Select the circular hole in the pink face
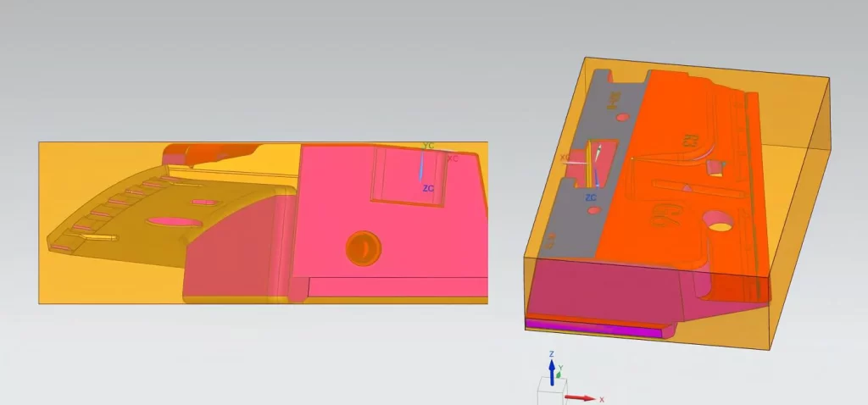 coord(364,248)
